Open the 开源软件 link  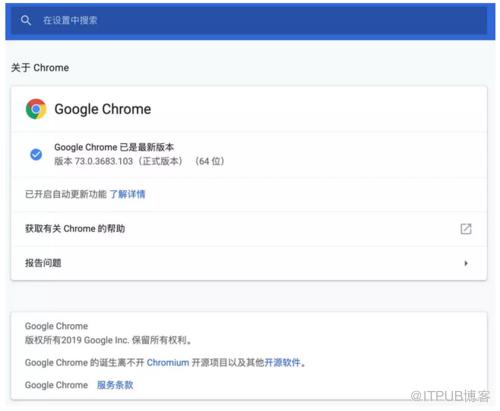[x=282, y=362]
